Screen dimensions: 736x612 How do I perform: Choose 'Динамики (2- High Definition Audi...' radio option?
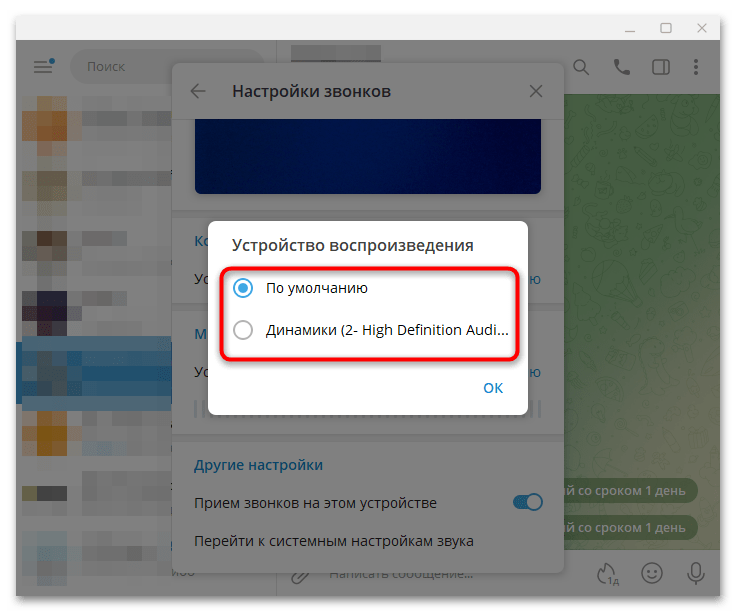[371, 330]
